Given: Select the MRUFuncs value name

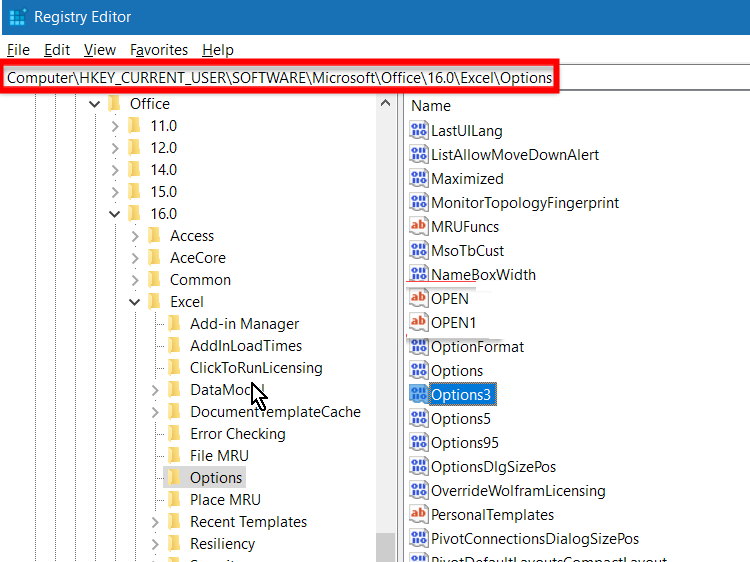Looking at the screenshot, I should pos(465,227).
